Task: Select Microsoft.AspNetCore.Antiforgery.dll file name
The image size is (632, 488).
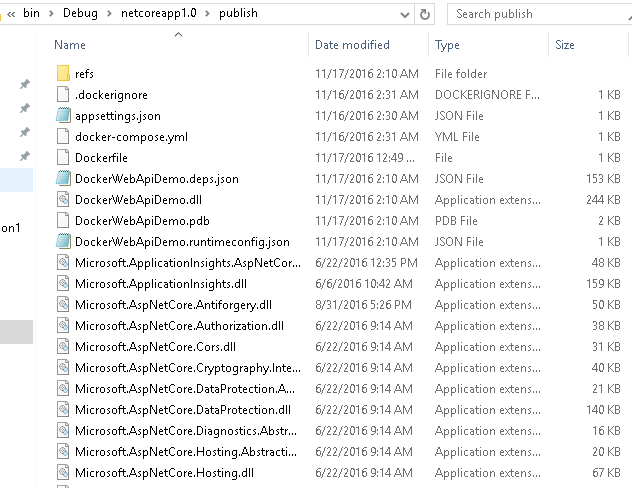Action: tap(173, 305)
